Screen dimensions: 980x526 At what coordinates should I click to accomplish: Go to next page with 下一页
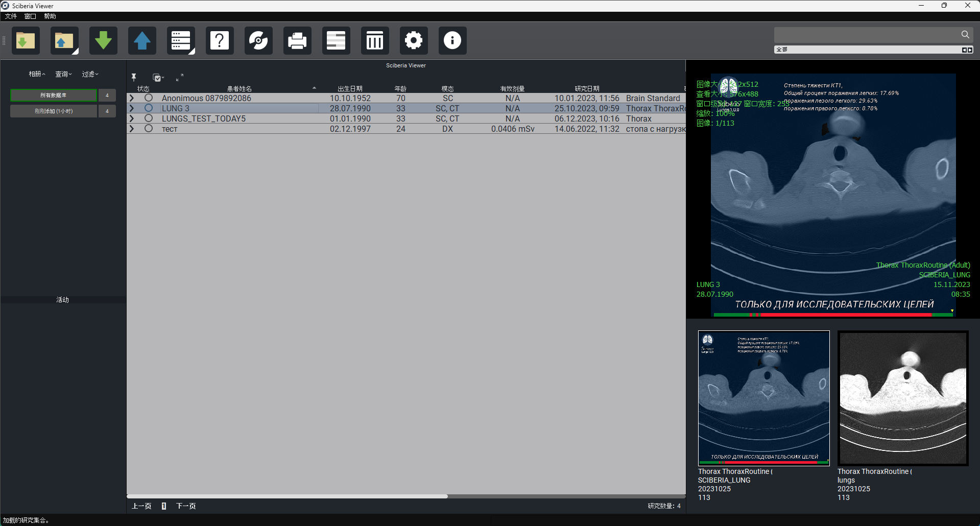(x=186, y=506)
